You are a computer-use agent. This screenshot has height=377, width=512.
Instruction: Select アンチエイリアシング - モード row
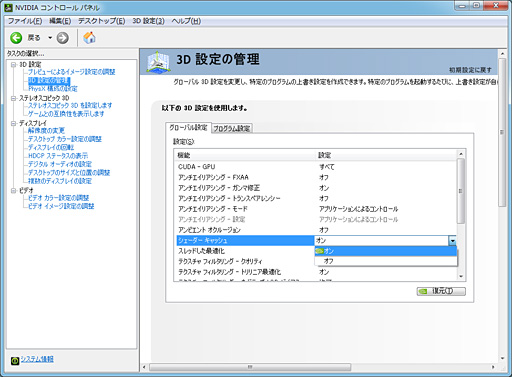(316, 209)
